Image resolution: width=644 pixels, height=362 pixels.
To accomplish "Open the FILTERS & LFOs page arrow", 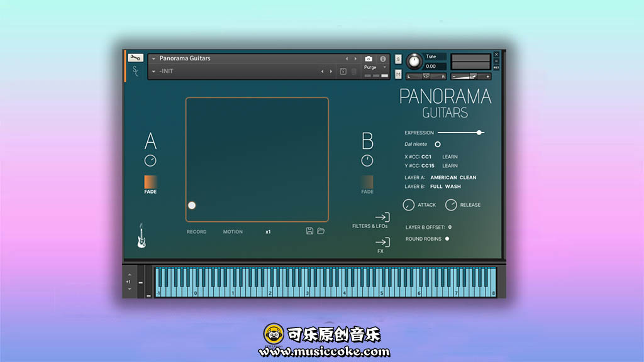I will pos(382,217).
